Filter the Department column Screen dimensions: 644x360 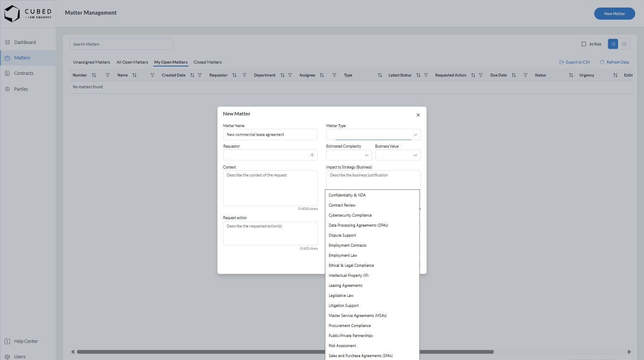coord(290,75)
